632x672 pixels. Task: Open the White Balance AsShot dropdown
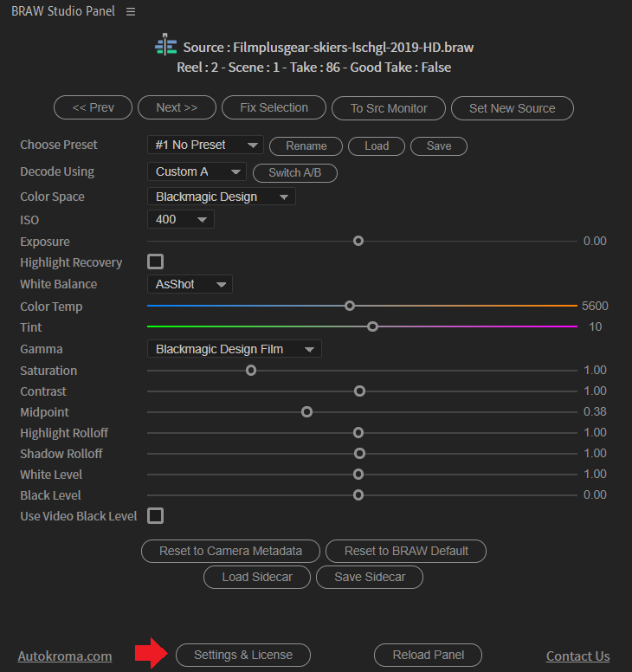pyautogui.click(x=190, y=284)
